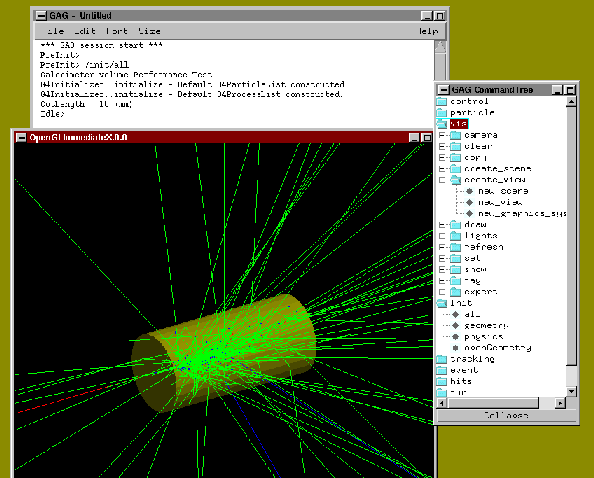Click the '*** GAG session start ***' line
Screen dimensions: 594x478
click(102, 45)
